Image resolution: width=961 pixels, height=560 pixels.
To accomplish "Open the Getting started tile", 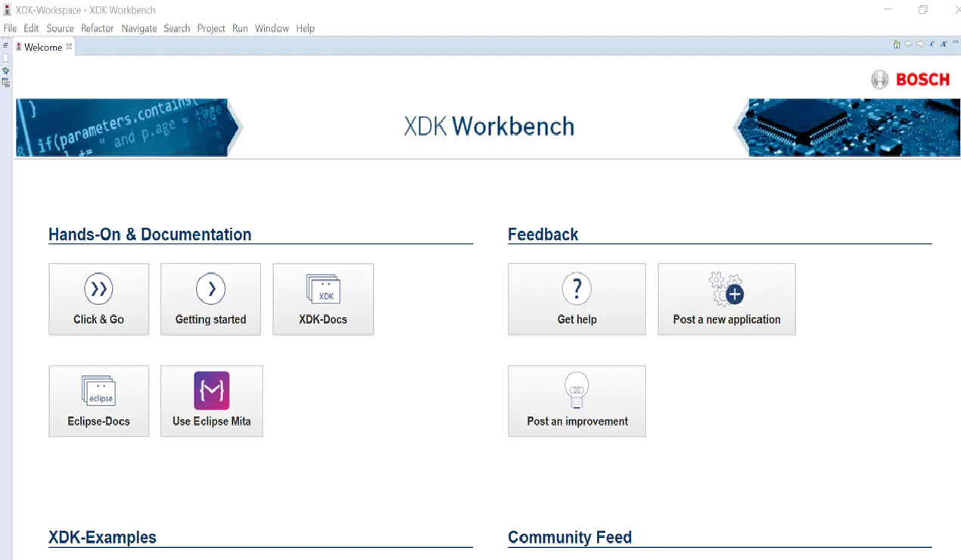I will pyautogui.click(x=211, y=299).
